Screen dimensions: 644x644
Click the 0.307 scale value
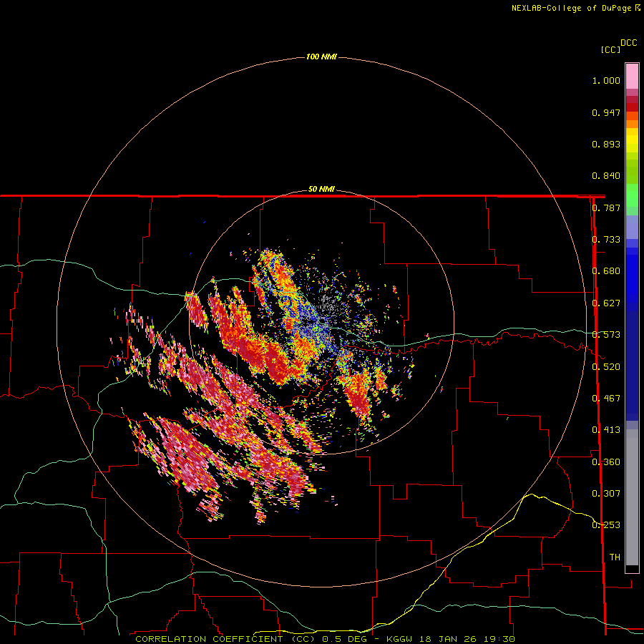[606, 494]
